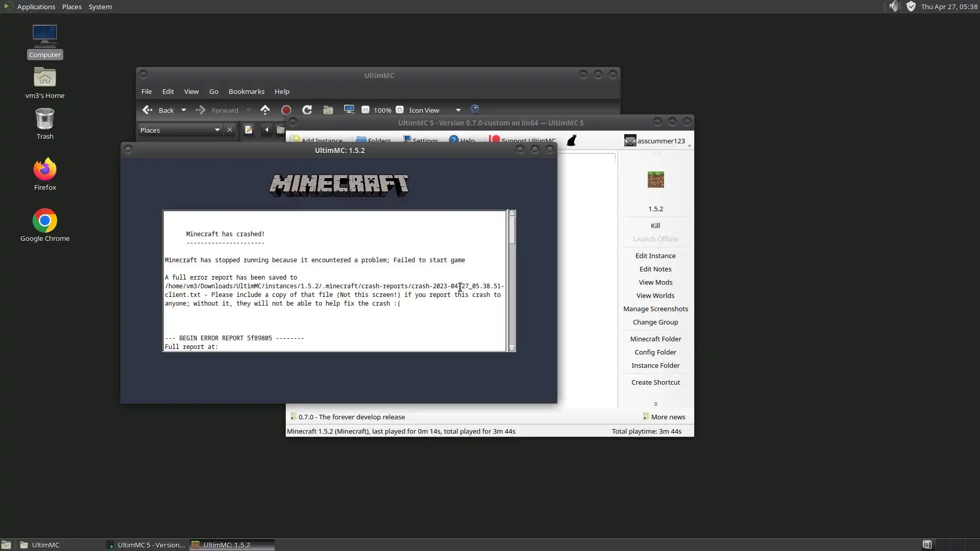Select the 1.5.2 grass block instance icon
Image resolution: width=980 pixels, height=551 pixels.
(655, 180)
